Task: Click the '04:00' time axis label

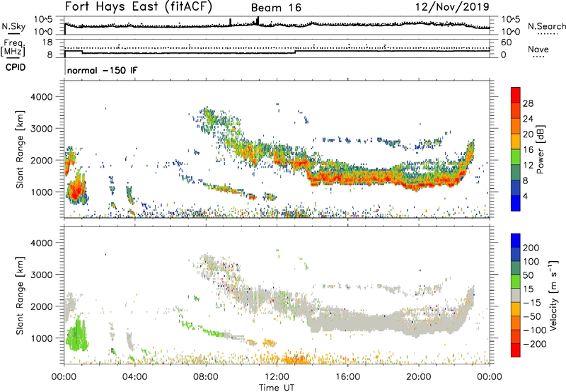Action: 135,377
